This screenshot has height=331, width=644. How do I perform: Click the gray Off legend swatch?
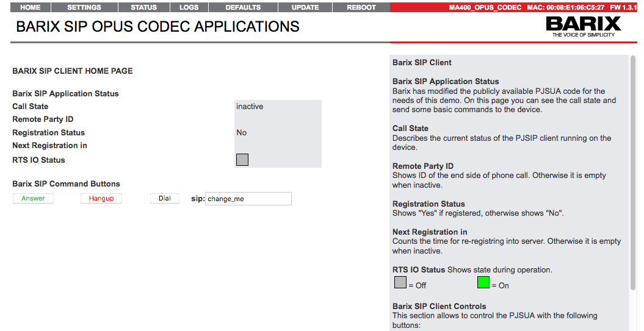click(x=400, y=283)
